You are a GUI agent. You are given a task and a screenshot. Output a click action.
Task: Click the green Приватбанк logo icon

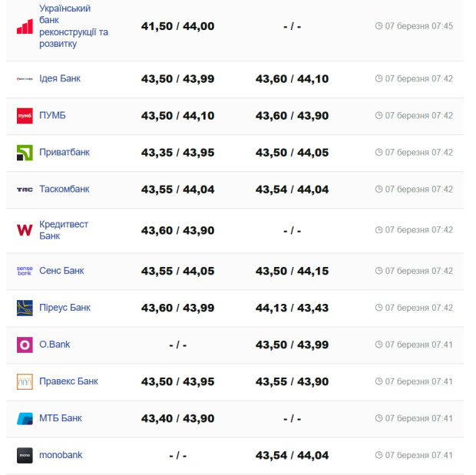(25, 153)
